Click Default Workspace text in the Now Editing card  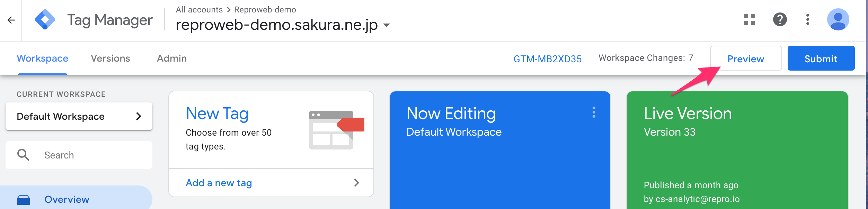click(454, 132)
